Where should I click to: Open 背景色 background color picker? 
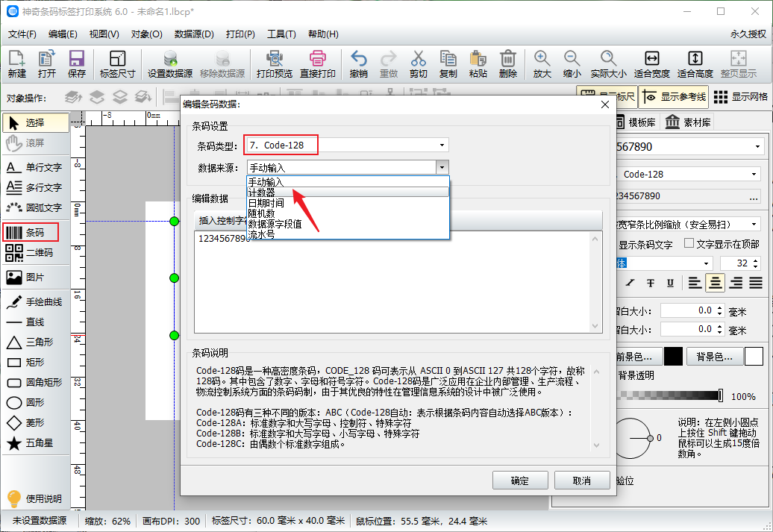(714, 357)
